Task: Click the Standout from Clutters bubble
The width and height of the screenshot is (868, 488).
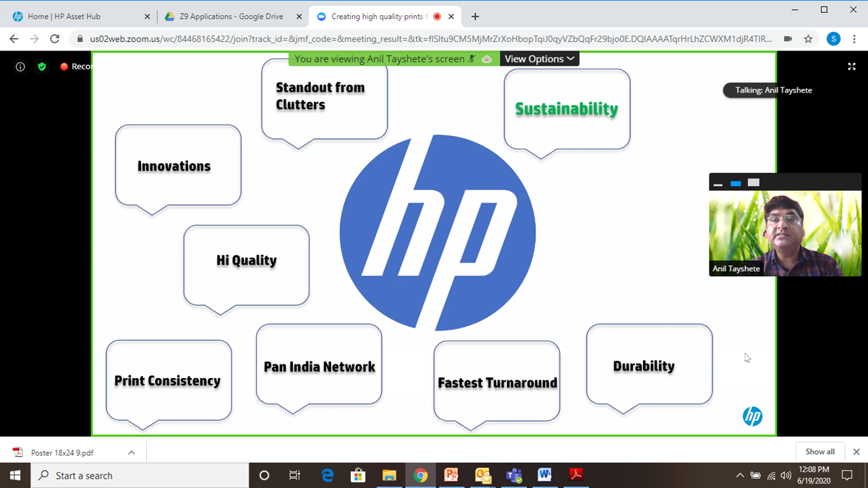Action: click(x=324, y=102)
